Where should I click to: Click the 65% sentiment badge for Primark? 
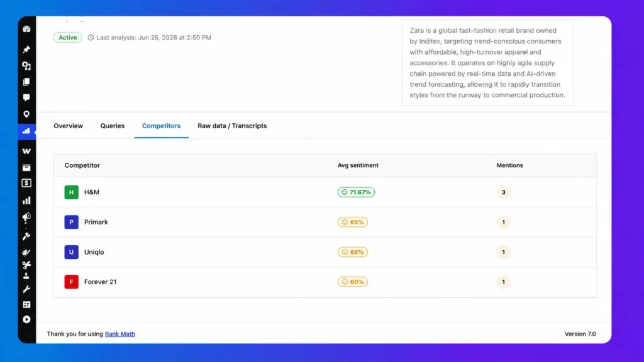pos(353,222)
